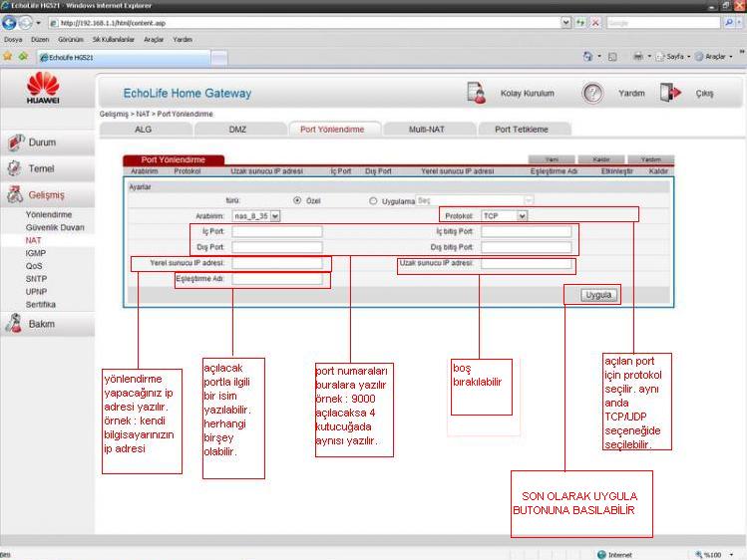Select the Özel type radio button
The image size is (747, 560).
[x=297, y=200]
